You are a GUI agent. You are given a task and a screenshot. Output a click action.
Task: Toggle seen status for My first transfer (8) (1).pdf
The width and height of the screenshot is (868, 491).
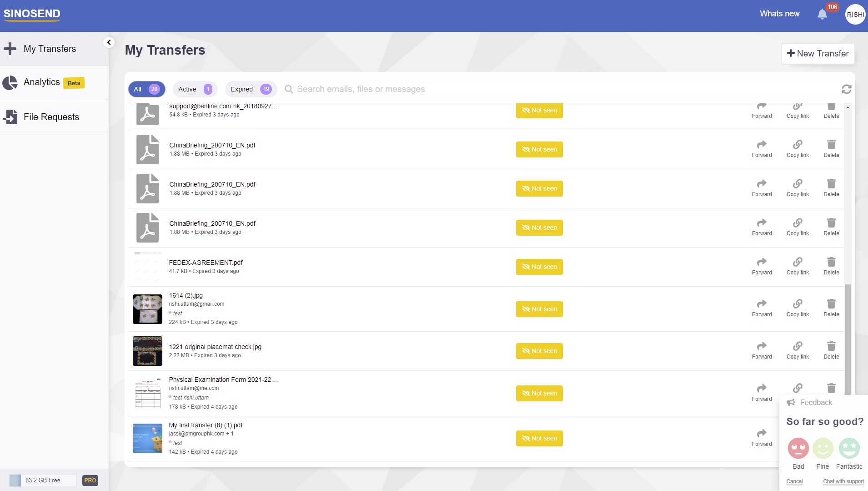539,438
